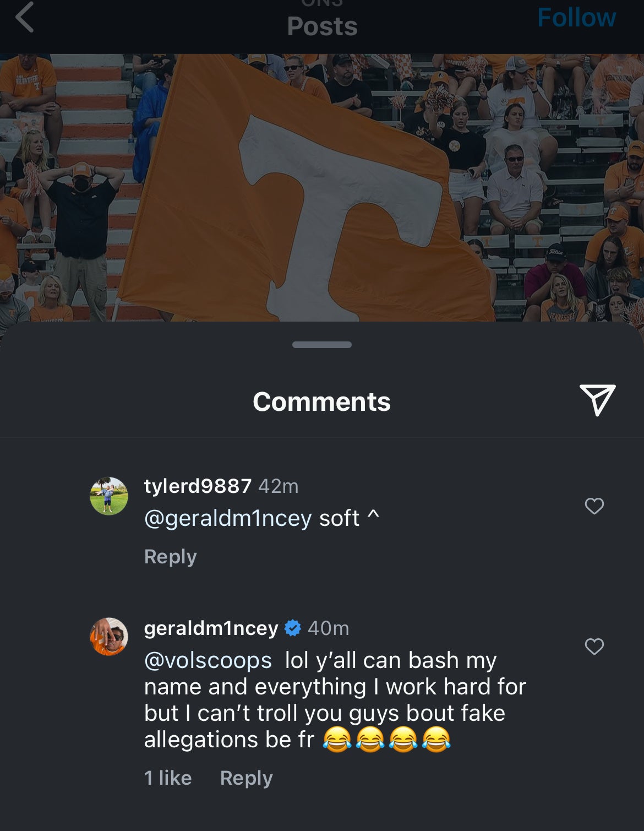This screenshot has width=644, height=831.
Task: Tap the Comments panel heading
Action: (x=322, y=401)
